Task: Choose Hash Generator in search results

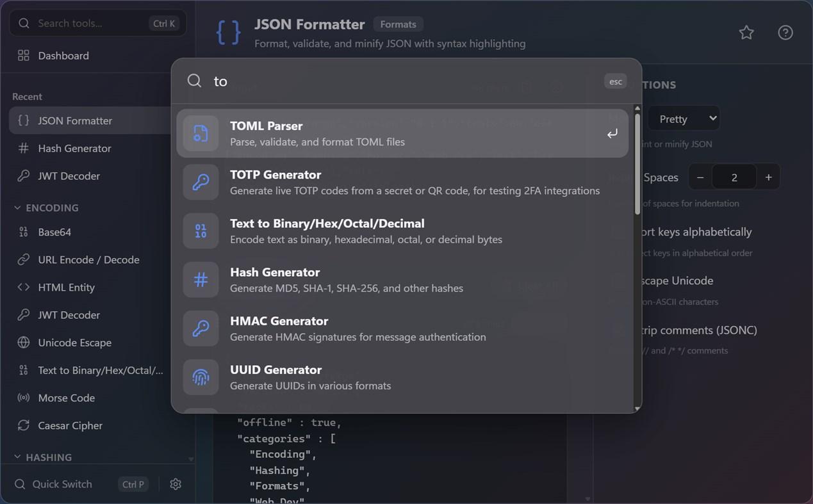Action: point(402,279)
